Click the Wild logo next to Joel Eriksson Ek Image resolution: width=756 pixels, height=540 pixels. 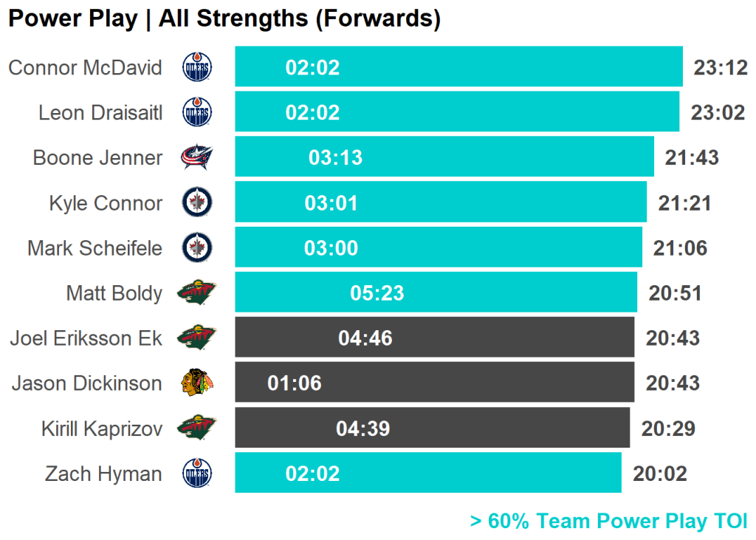coord(196,338)
